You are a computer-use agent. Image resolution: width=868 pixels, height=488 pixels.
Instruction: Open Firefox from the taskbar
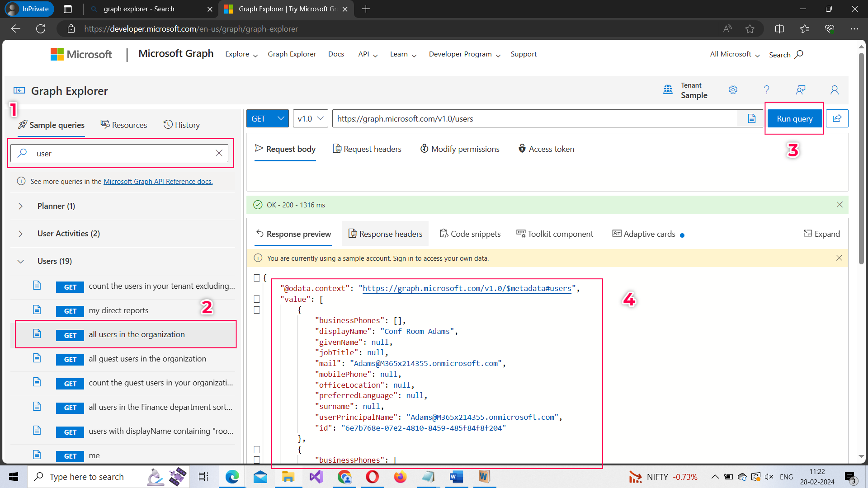400,477
